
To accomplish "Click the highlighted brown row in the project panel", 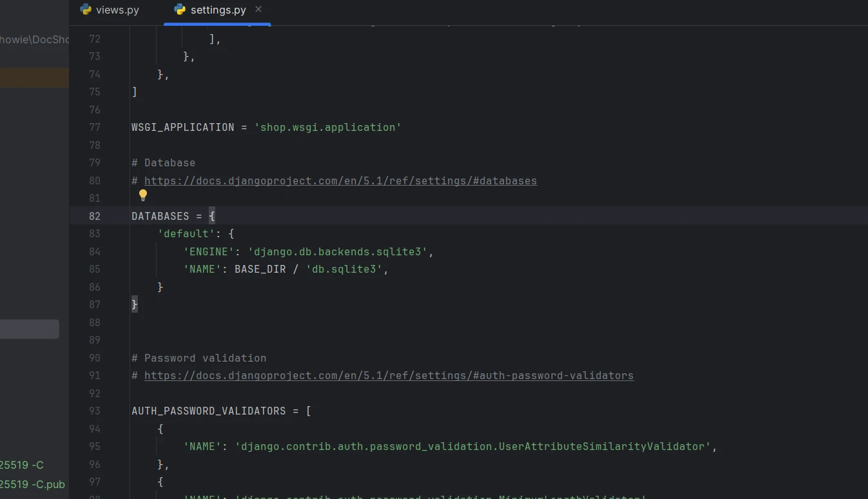I will (x=34, y=77).
